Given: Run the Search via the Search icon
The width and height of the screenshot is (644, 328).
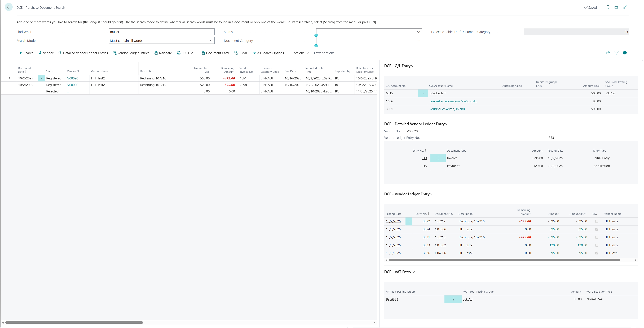Looking at the screenshot, I should pyautogui.click(x=21, y=53).
